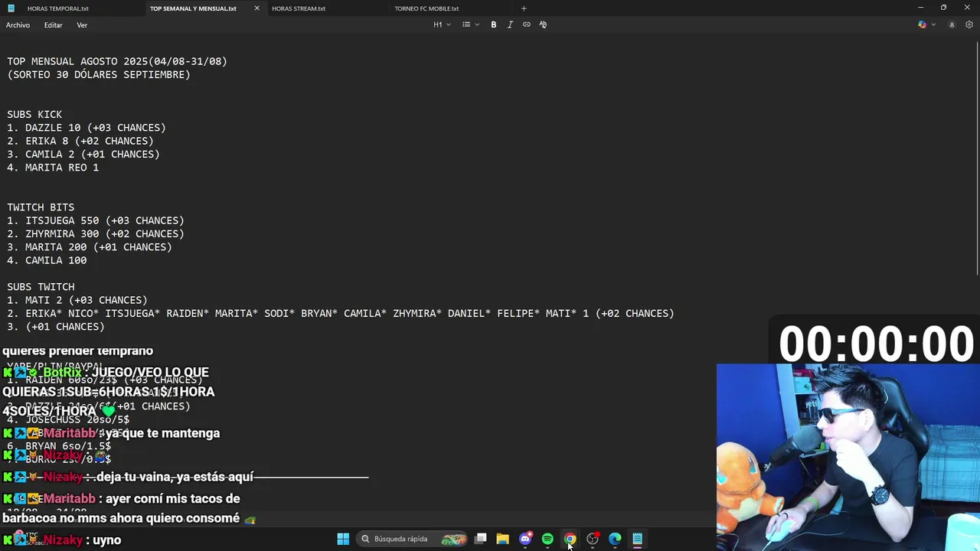Click the line '3. (+01 CHANCES)'

[56, 327]
